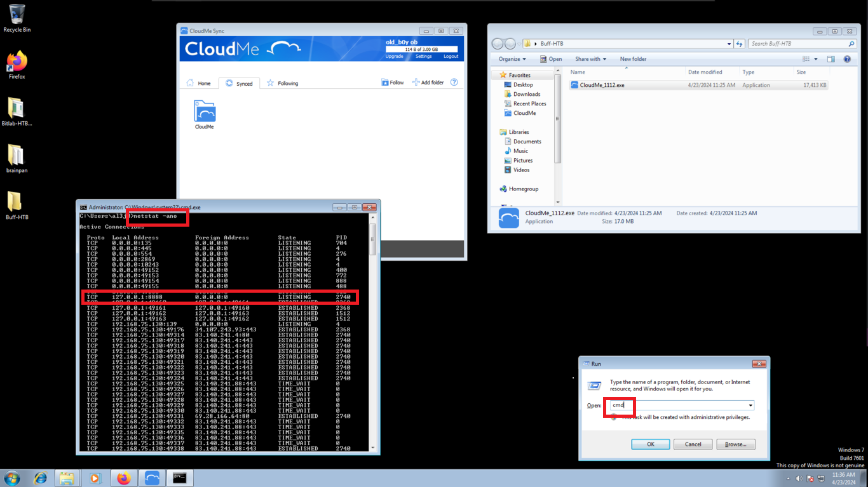Click the cmd.exe taskbar icon

180,478
